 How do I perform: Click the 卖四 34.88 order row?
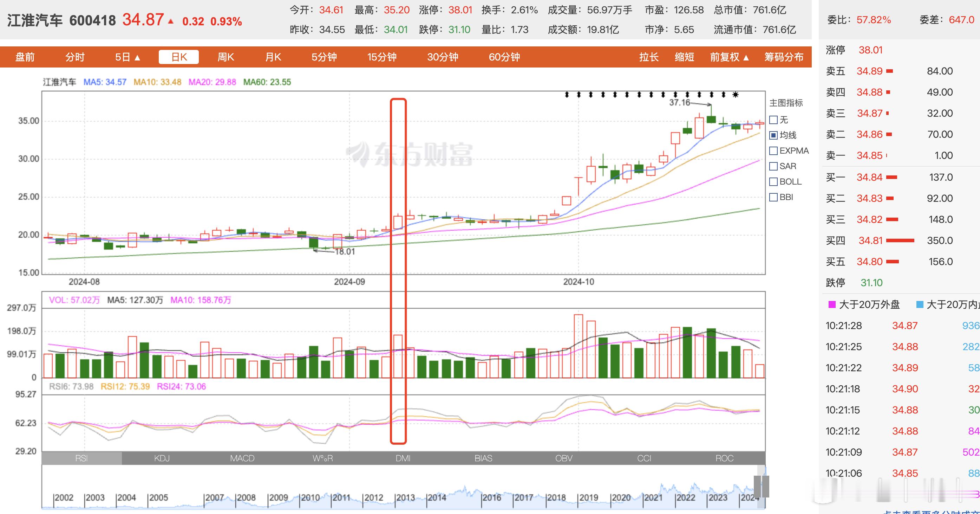(889, 92)
